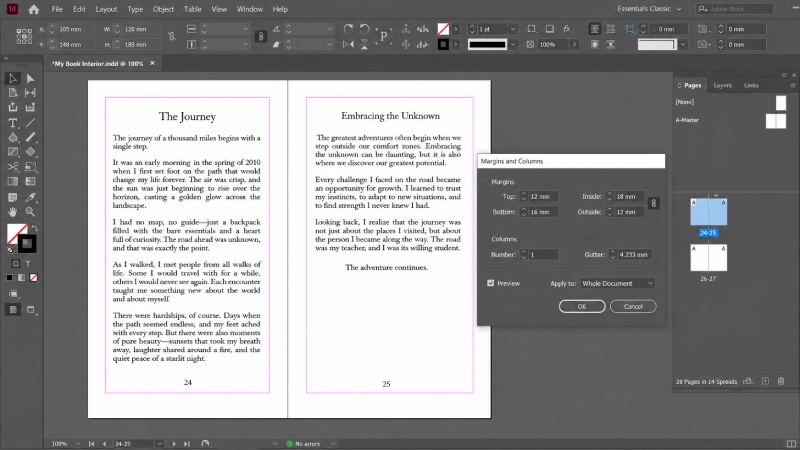Select the Page tool
Screen dimensions: 800x450
(x=13, y=93)
